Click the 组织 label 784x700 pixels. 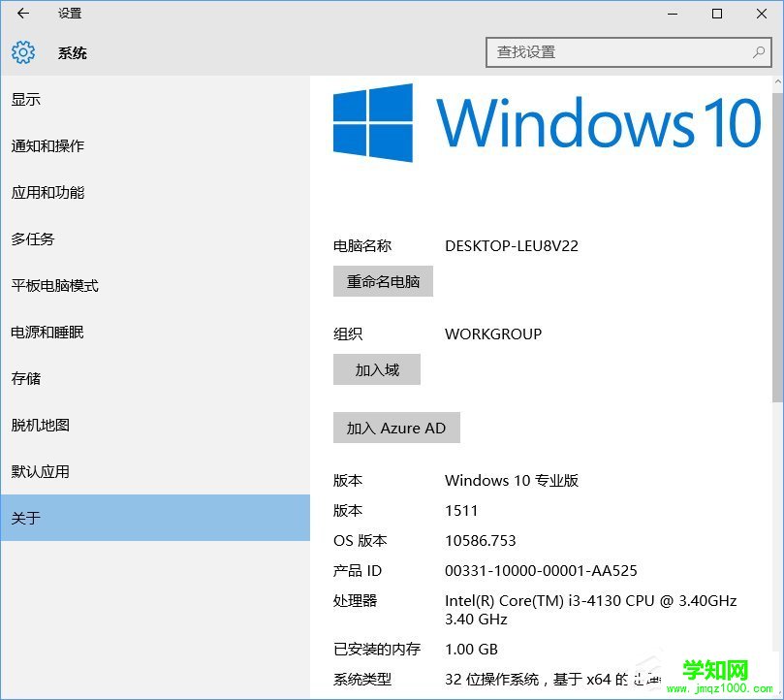click(348, 334)
